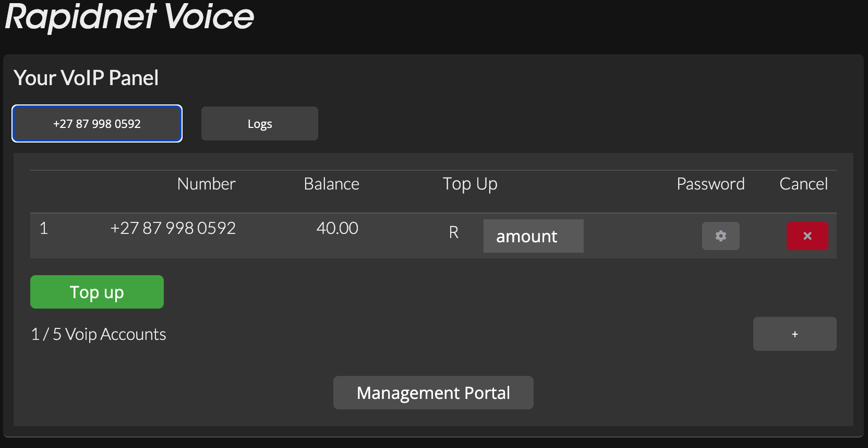Click the red cancel X button
Image resolution: width=868 pixels, height=448 pixels.
(807, 236)
